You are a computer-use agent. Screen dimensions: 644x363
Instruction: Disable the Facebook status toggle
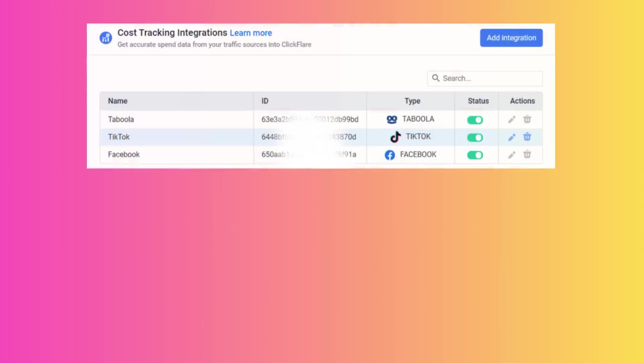point(475,155)
